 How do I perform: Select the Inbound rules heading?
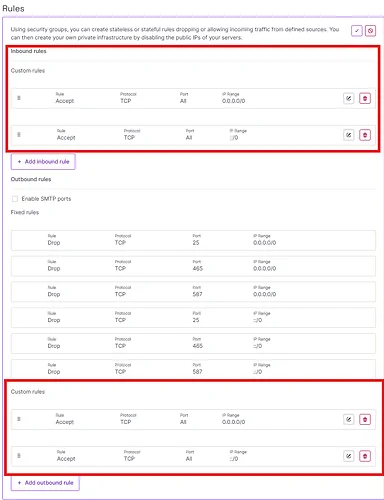click(28, 51)
